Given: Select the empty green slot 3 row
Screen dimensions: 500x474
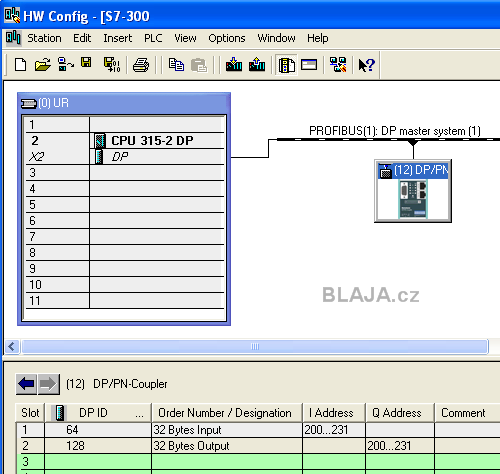Looking at the screenshot, I should (x=258, y=462).
